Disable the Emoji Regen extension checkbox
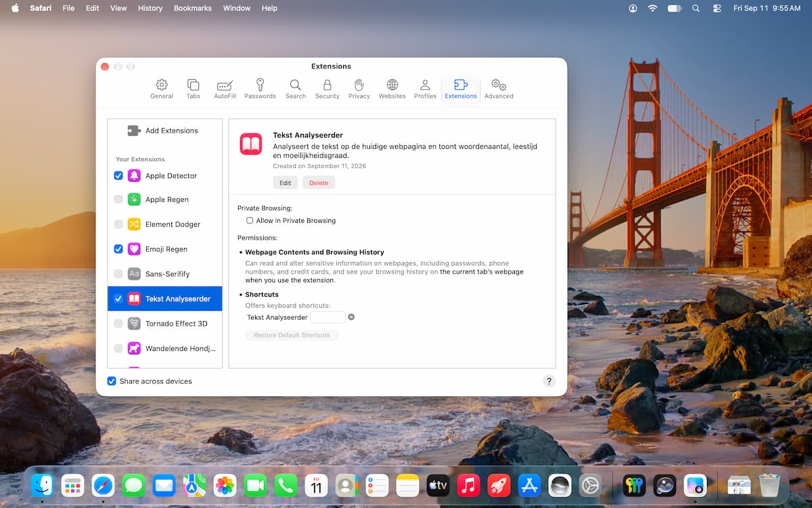This screenshot has width=812, height=508. pyautogui.click(x=118, y=249)
